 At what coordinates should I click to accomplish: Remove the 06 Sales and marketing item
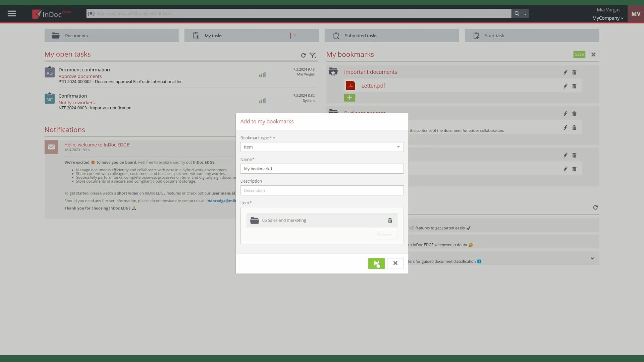coord(390,221)
